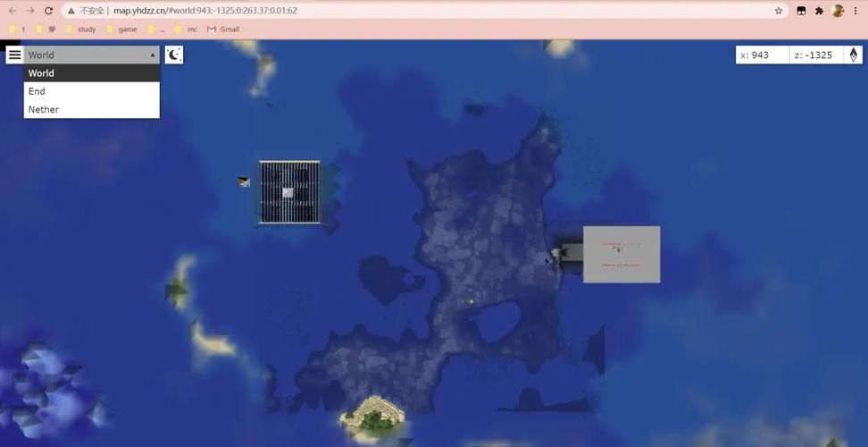Image resolution: width=868 pixels, height=447 pixels.
Task: Open the extensions puzzle icon
Action: pyautogui.click(x=819, y=11)
